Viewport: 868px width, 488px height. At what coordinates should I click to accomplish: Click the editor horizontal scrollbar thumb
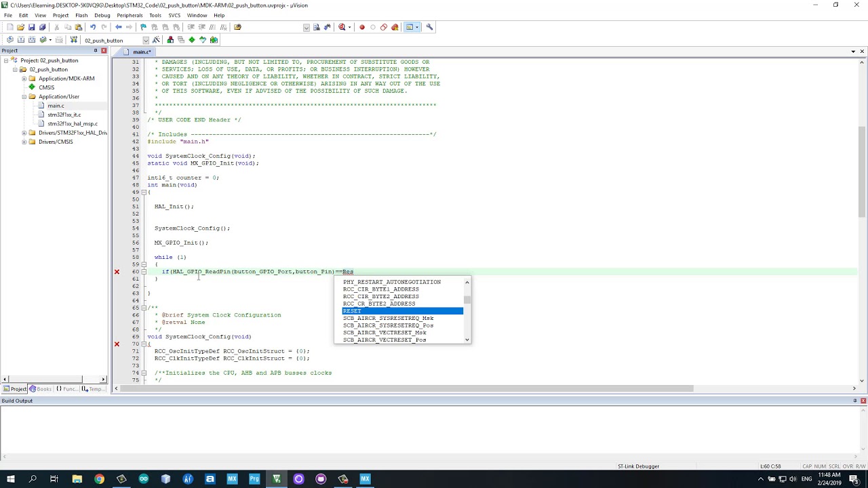(x=407, y=388)
